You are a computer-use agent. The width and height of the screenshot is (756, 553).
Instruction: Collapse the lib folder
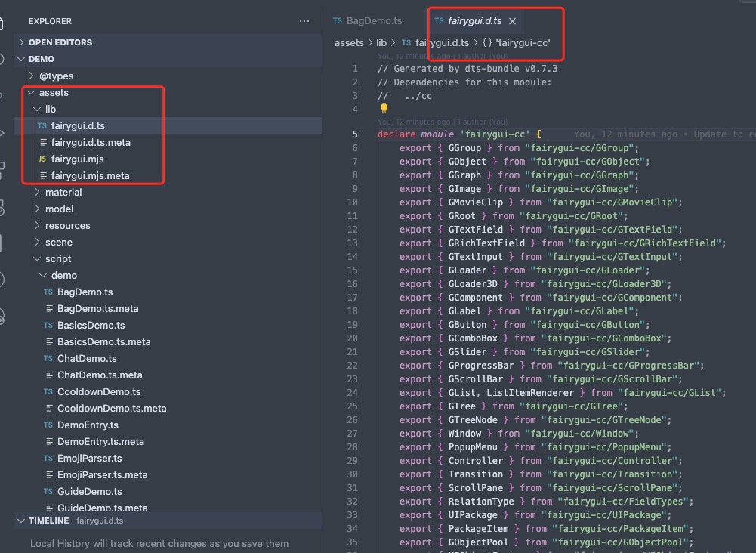point(37,109)
